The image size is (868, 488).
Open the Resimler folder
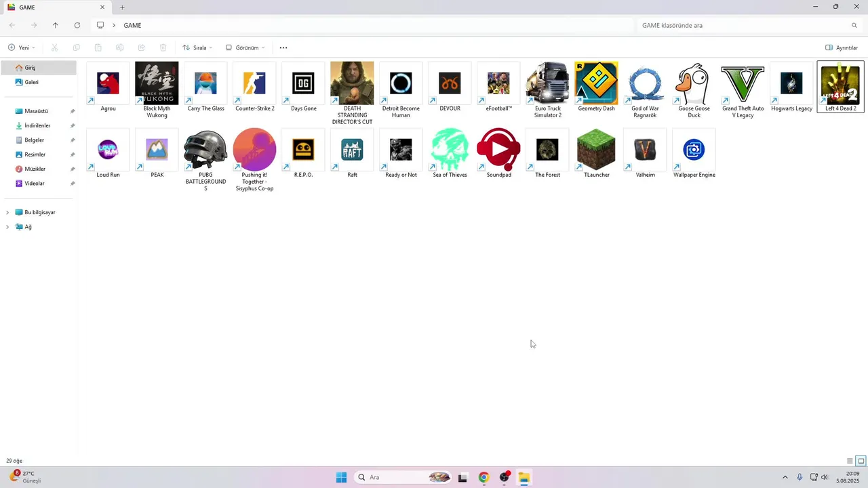(x=39, y=155)
